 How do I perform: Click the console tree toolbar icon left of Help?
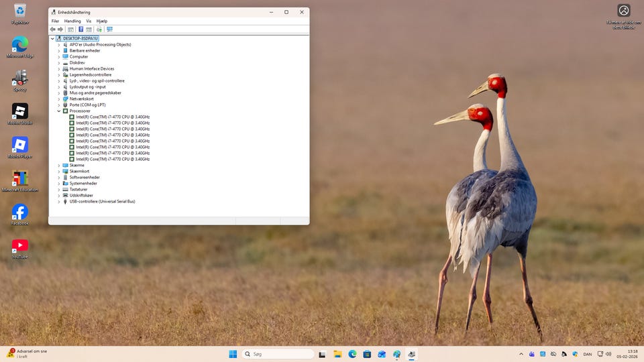click(x=70, y=29)
